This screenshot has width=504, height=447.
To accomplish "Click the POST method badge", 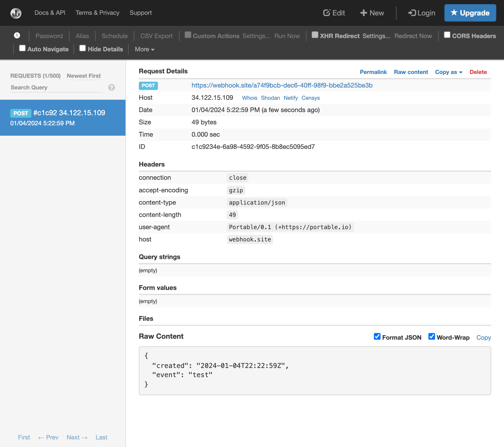I will pyautogui.click(x=148, y=86).
